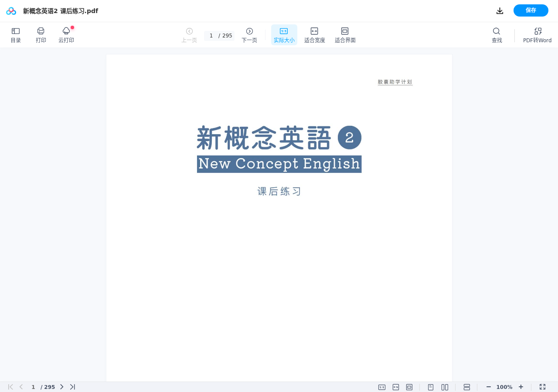Click bottom bar fit width icon
The height and width of the screenshot is (392, 558).
[396, 387]
